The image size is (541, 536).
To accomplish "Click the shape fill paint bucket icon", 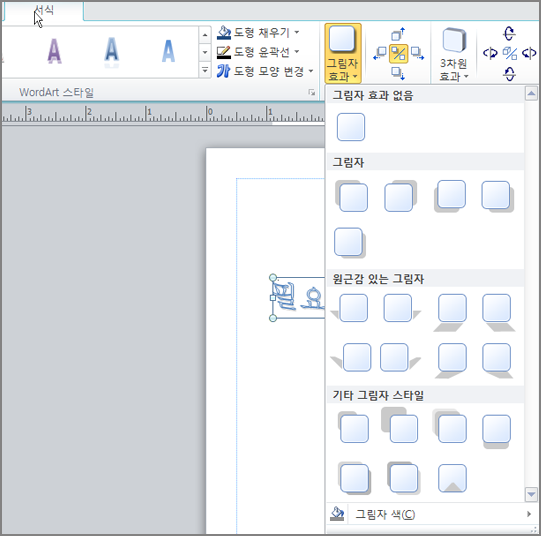I will coord(224,32).
